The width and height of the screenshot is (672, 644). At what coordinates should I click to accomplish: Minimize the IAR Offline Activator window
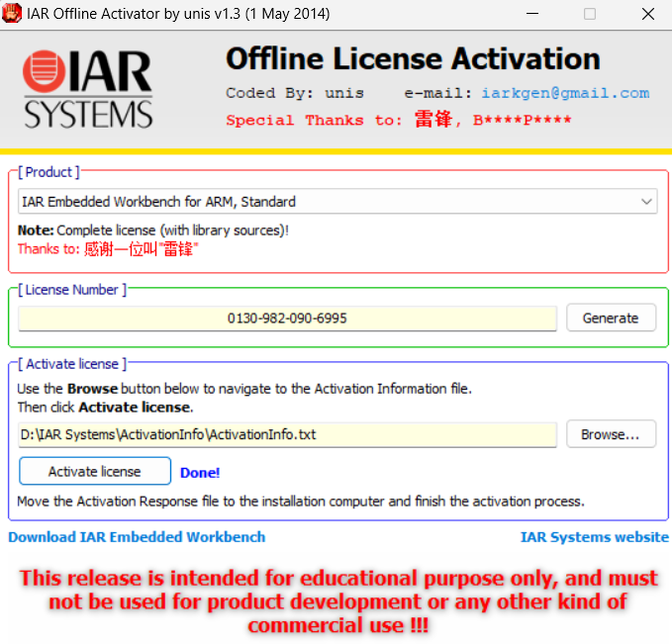(x=532, y=14)
